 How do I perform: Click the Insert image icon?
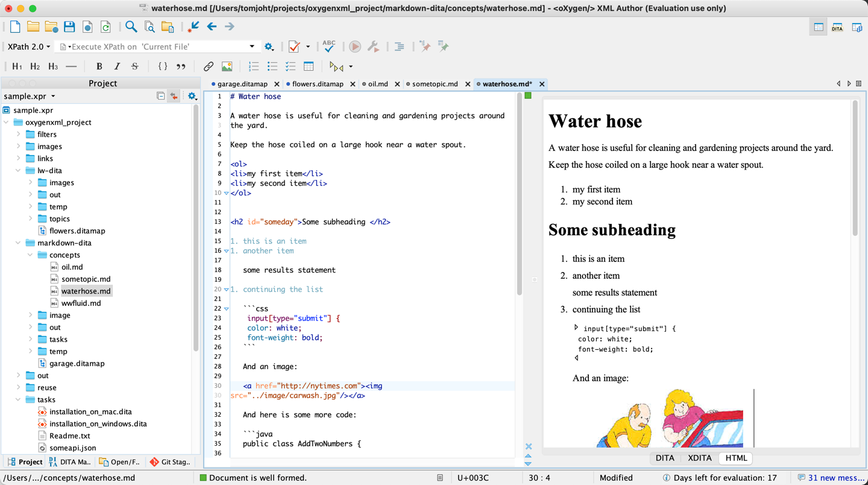[227, 66]
